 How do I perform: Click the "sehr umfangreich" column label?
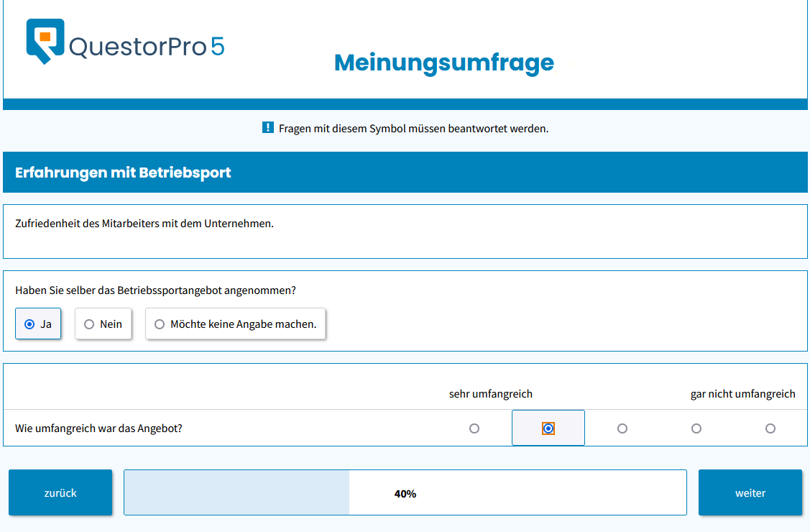pos(491,394)
